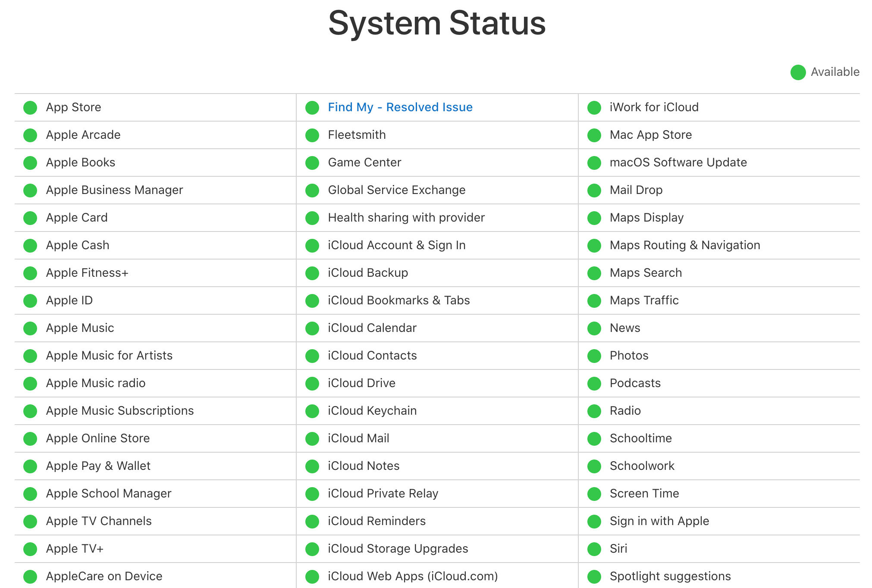
Task: Click the status dot next to Siri
Action: [x=594, y=549]
